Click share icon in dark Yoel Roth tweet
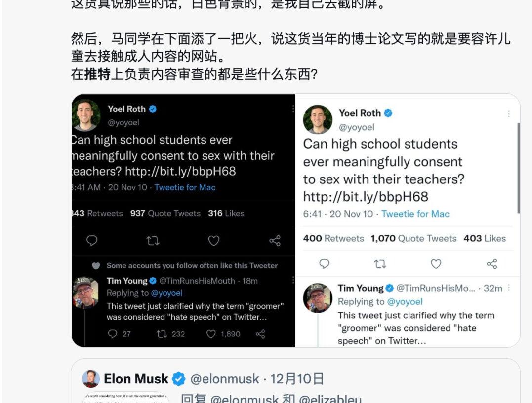This screenshot has height=403, width=532. click(x=275, y=241)
